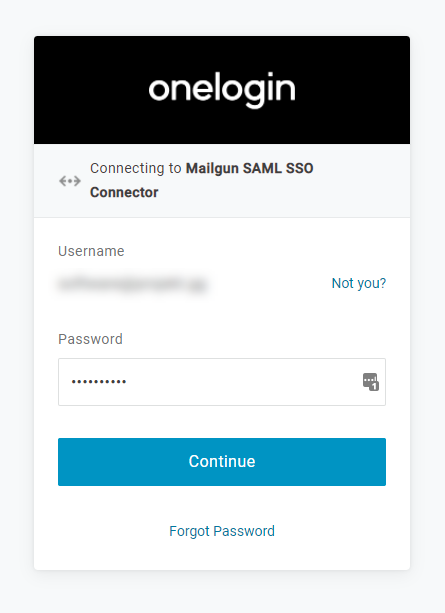Click the Connector text beside the arrows icon
The image size is (445, 613).
click(x=124, y=192)
